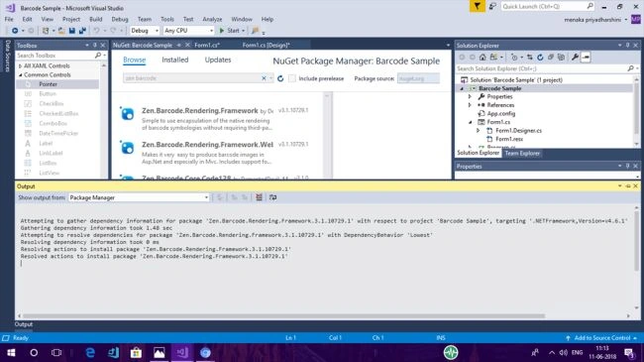Expand the Properties node in Solution Explorer

470,96
